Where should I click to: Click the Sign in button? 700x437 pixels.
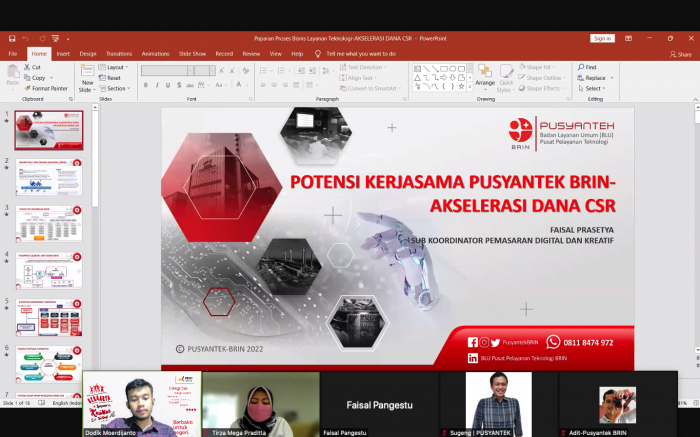[x=602, y=38]
